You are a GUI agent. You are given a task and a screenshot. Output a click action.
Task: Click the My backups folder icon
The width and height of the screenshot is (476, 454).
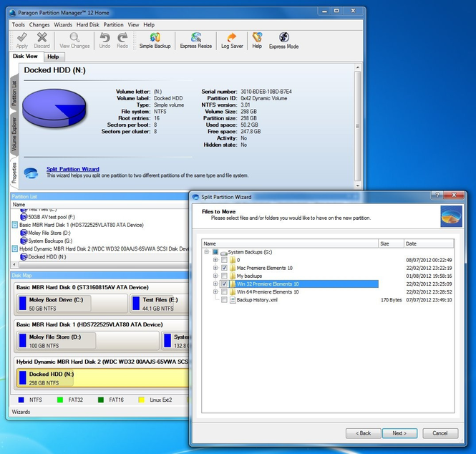click(x=233, y=276)
